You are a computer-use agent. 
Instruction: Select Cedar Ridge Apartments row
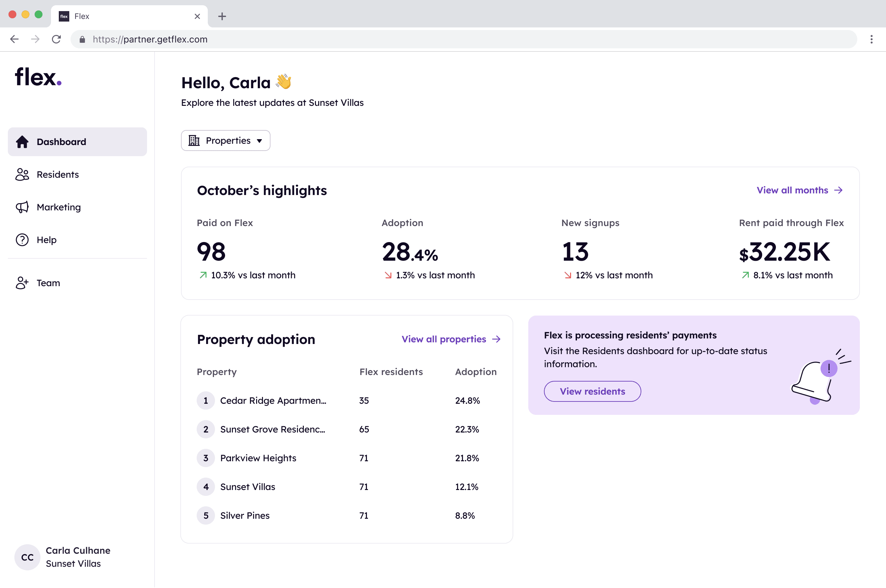[272, 400]
